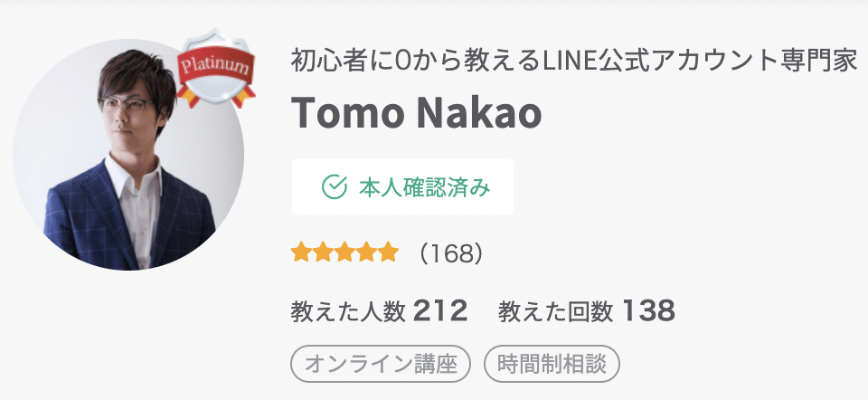Select the fourth orange rating star
Screen dimensions: 868x400
click(x=366, y=252)
